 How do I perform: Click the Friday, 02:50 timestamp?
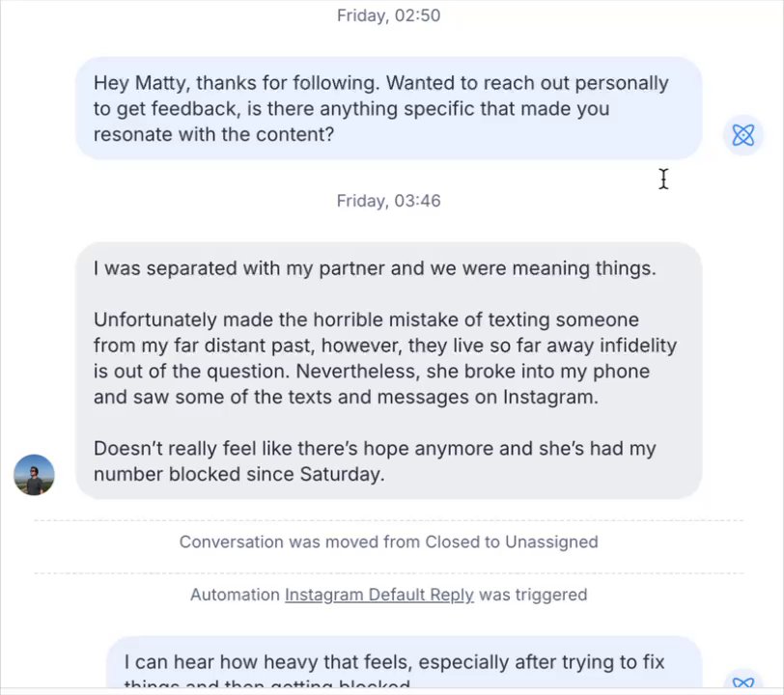click(388, 15)
